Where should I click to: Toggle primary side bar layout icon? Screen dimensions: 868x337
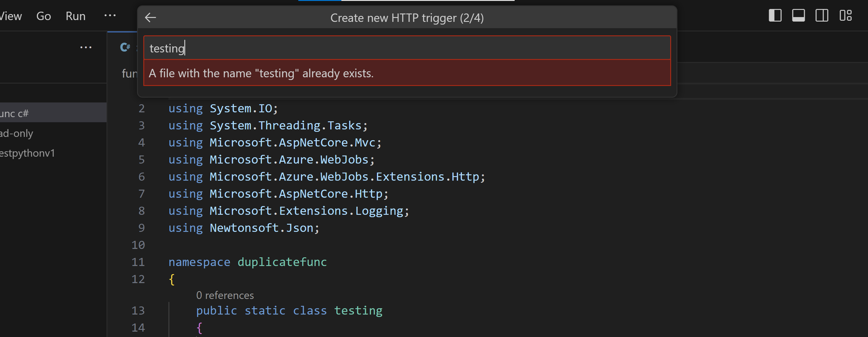775,16
